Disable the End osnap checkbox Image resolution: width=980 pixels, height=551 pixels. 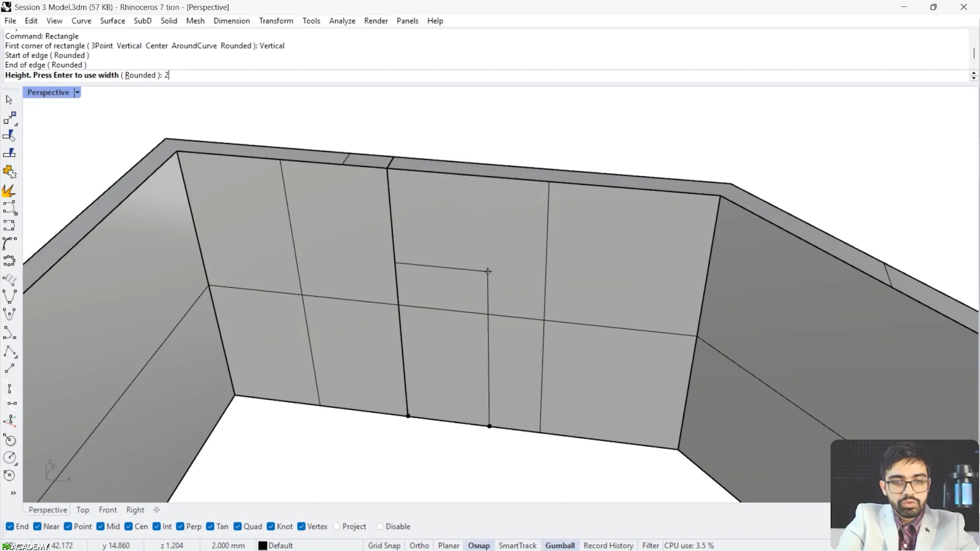tap(10, 526)
